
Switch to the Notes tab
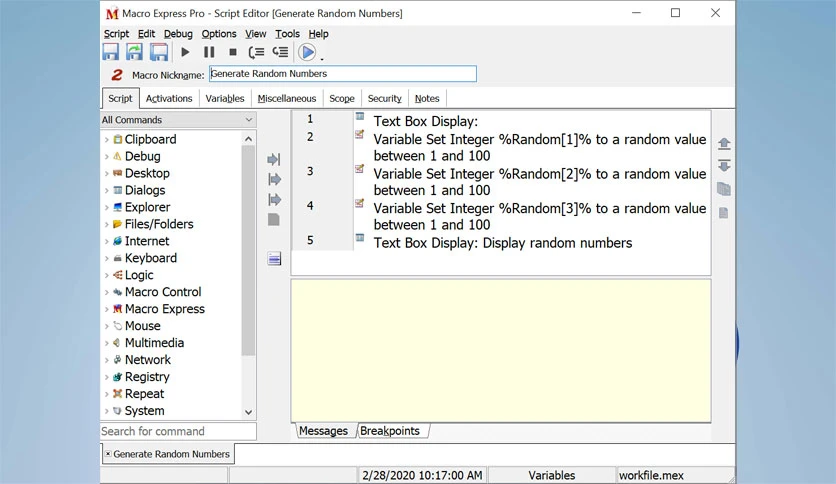(427, 99)
